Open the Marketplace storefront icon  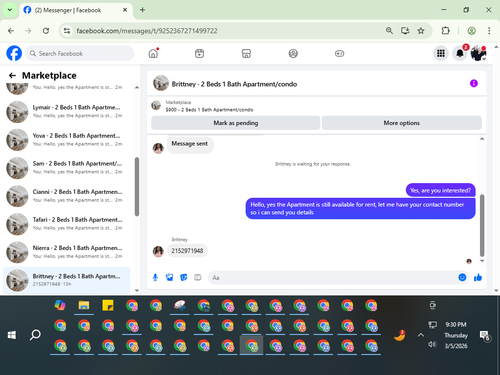click(x=246, y=53)
